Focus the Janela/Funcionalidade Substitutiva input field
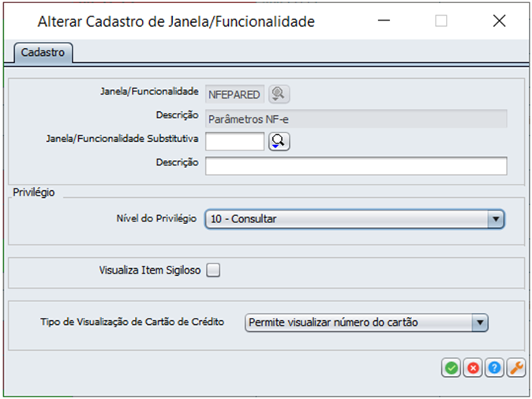532x399 pixels. click(x=234, y=141)
